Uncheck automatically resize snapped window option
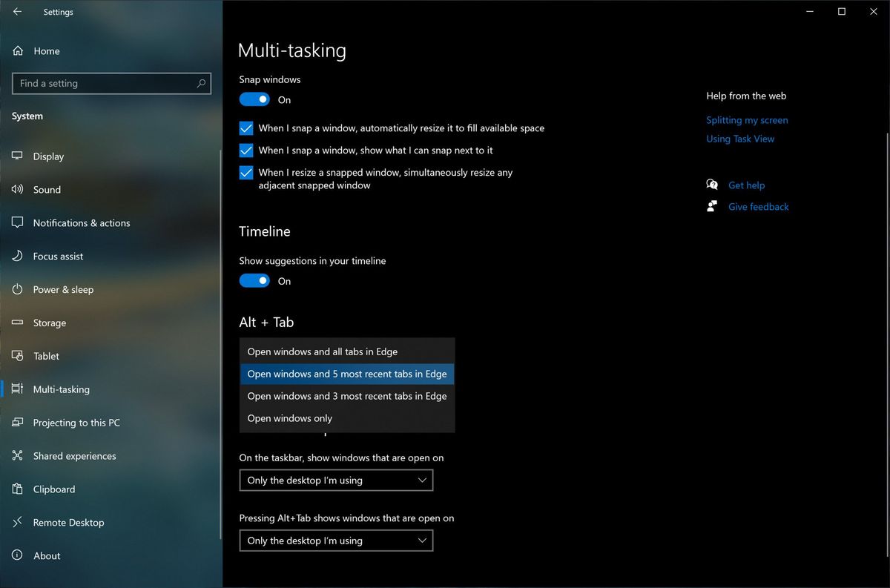 245,128
